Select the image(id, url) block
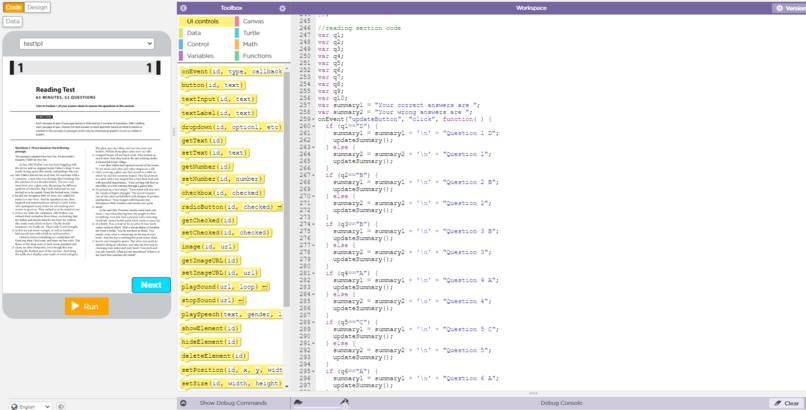Screen dimensions: 806x410 (209, 247)
